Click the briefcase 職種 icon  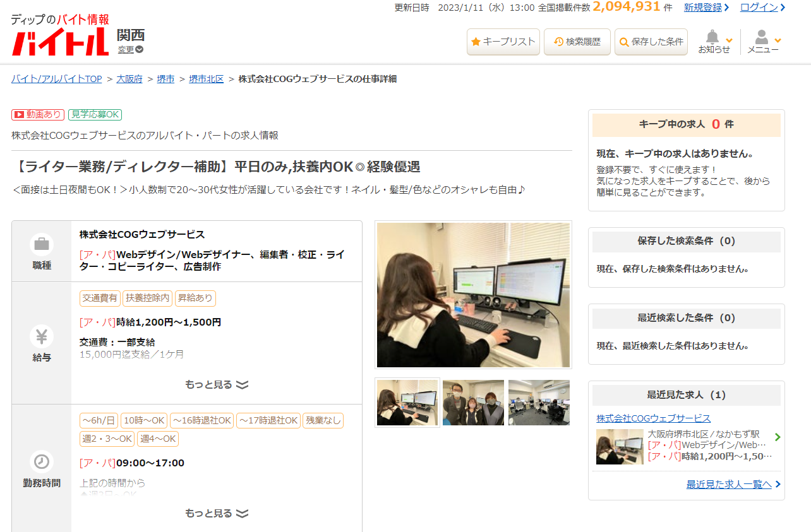42,244
